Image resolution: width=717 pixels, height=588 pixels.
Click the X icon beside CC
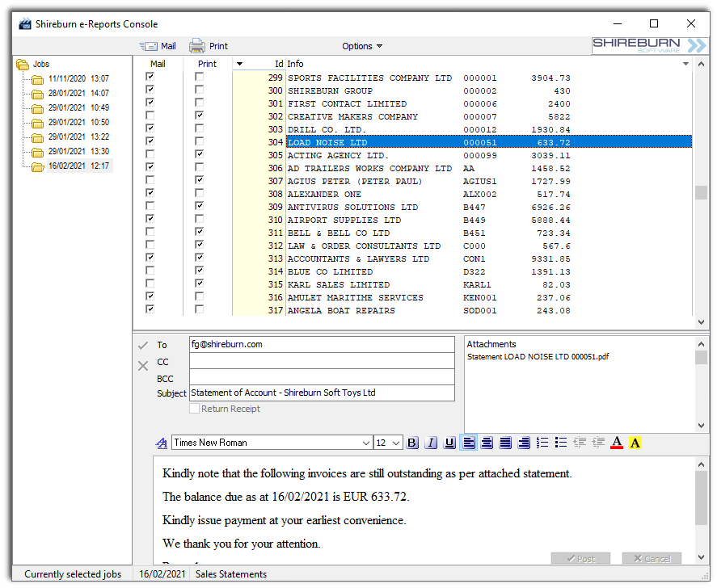point(143,366)
